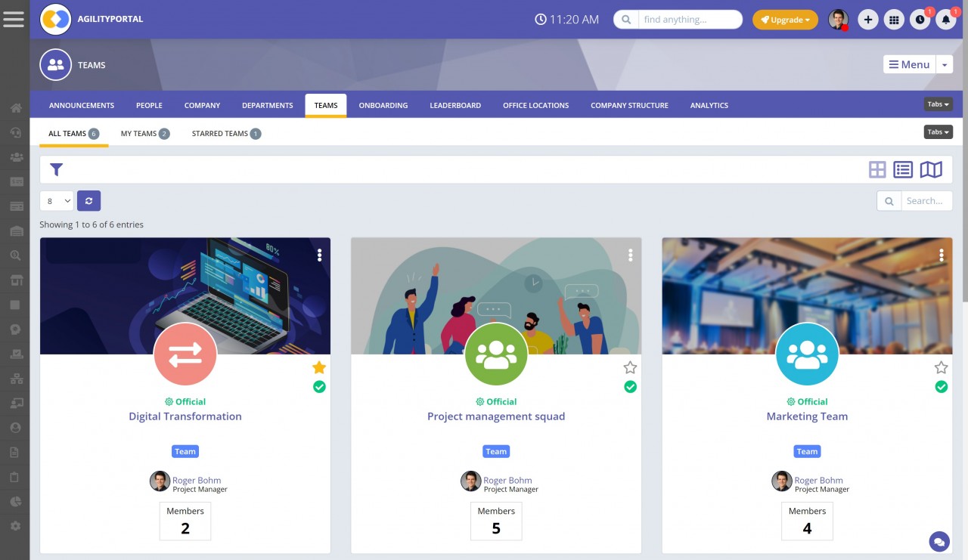Click Roger Bohm under Digital Transformation
This screenshot has height=560, width=968.
pyautogui.click(x=195, y=480)
